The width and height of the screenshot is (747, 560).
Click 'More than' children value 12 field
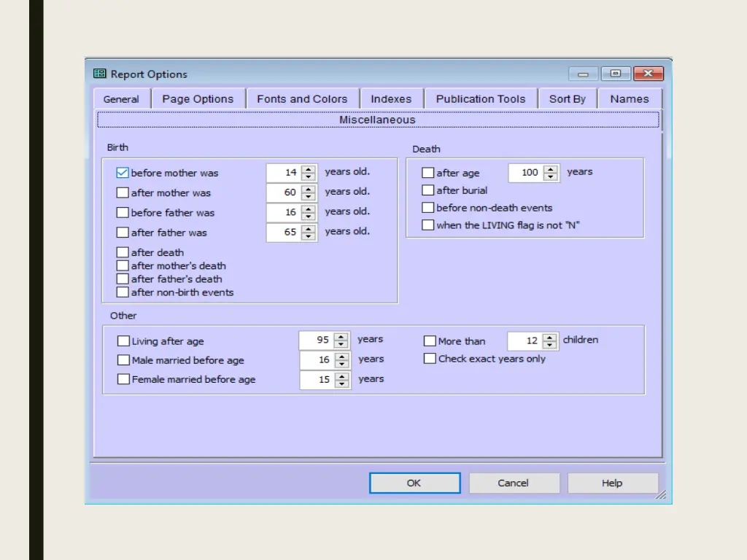click(525, 341)
